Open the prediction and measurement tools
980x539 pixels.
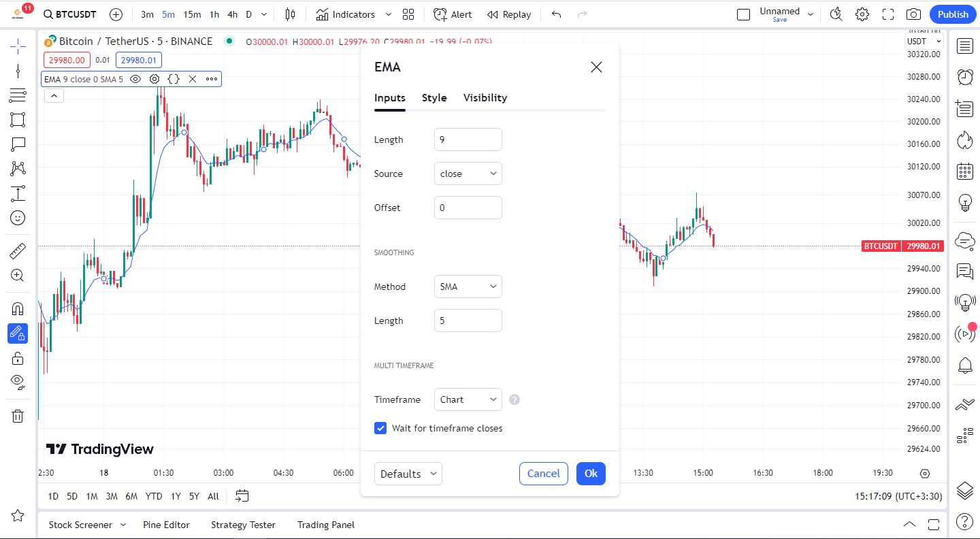coord(18,193)
